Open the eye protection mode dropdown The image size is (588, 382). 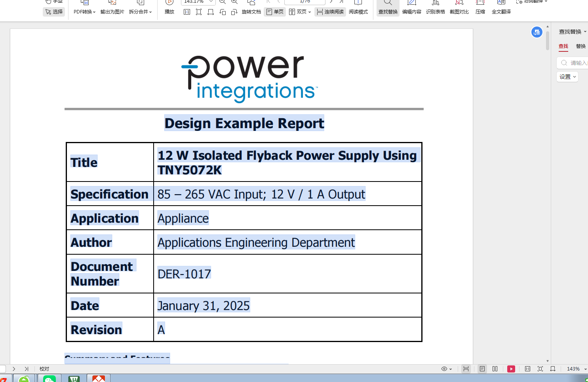[447, 369]
